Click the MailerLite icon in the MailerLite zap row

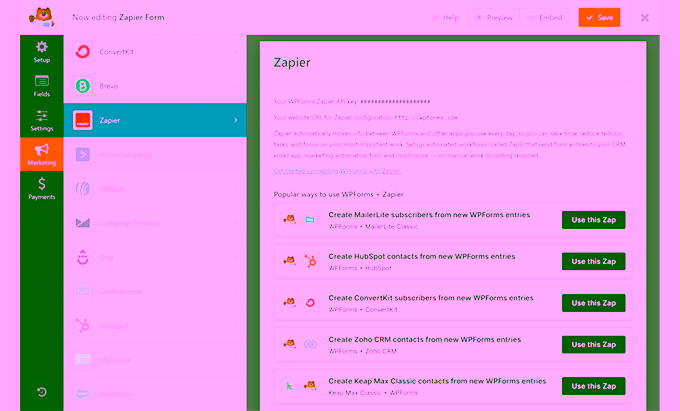pyautogui.click(x=310, y=219)
